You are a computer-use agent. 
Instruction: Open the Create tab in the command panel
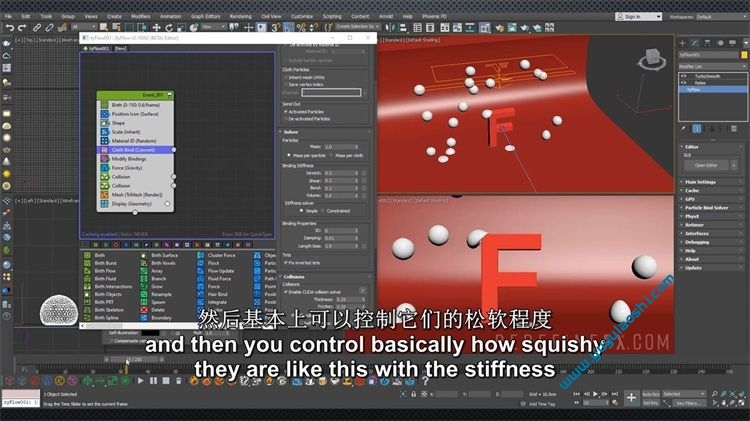coord(683,43)
